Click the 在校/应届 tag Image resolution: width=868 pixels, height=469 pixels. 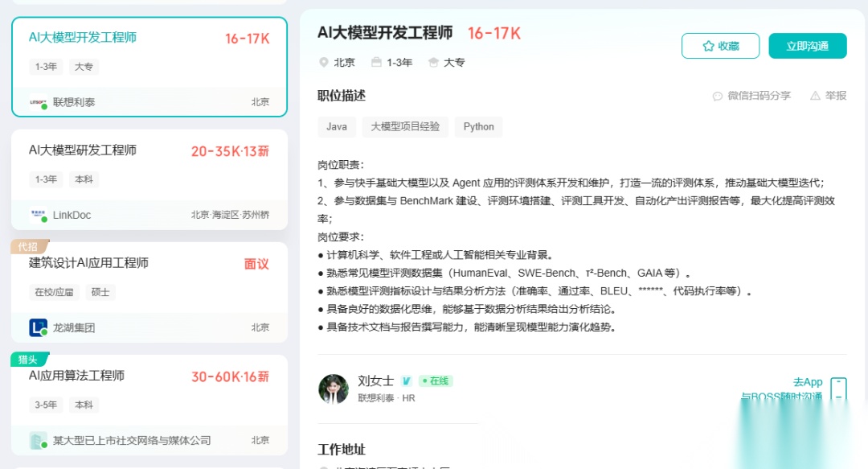(55, 292)
